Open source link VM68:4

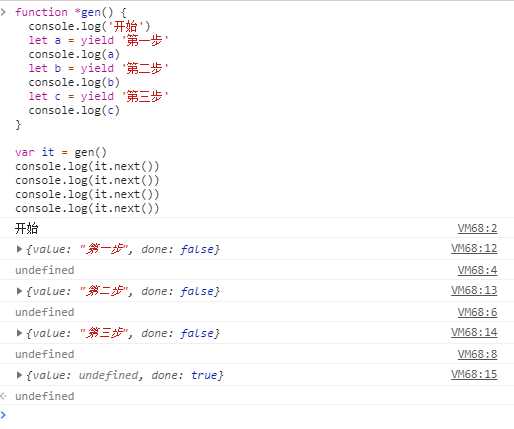(x=477, y=270)
